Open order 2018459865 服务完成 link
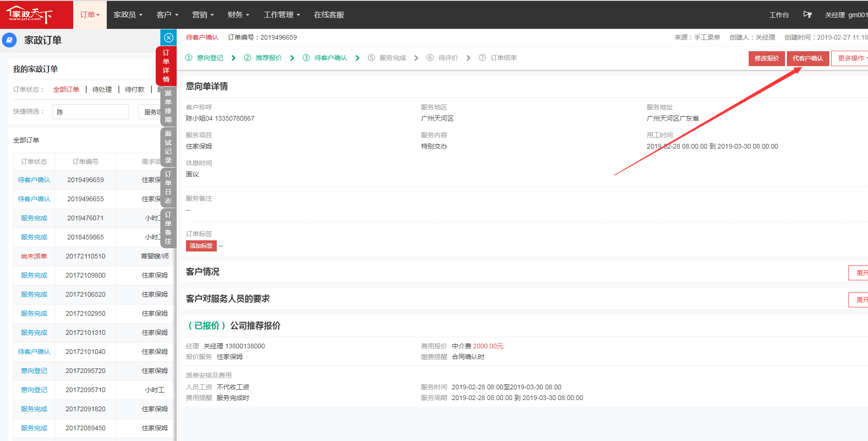Screen dimensions: 868x441 tap(34, 237)
